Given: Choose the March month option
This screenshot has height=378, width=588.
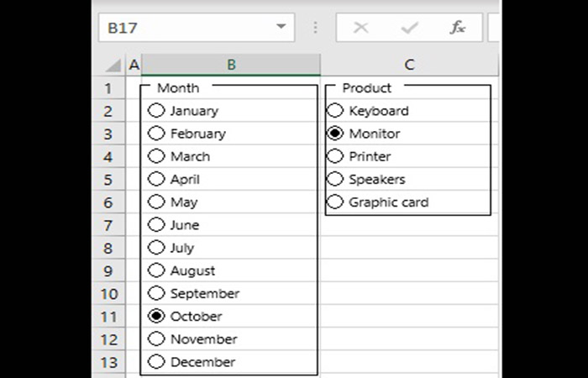Looking at the screenshot, I should pos(156,156).
